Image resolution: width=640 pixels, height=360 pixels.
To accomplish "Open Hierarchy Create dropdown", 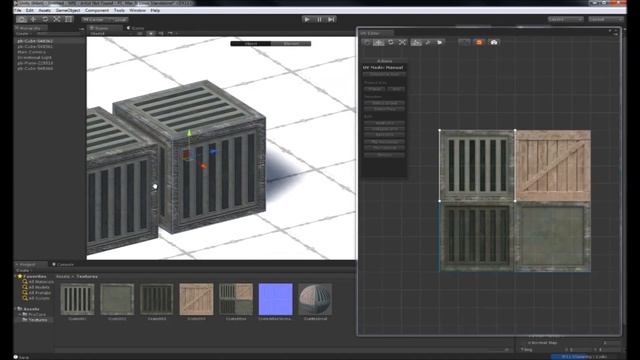I will coord(24,33).
